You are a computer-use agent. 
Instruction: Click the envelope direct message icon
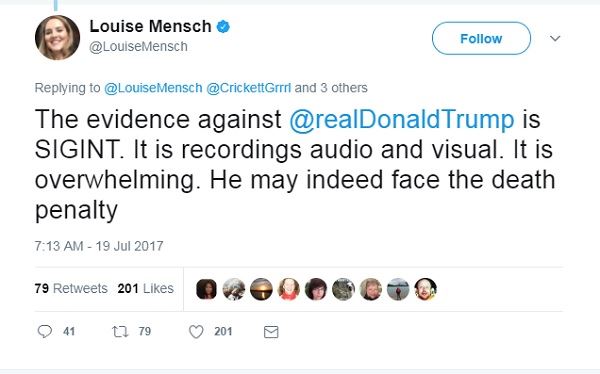click(271, 332)
